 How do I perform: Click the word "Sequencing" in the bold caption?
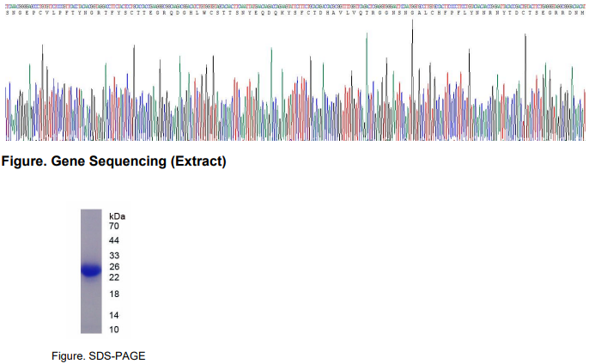[x=131, y=161]
